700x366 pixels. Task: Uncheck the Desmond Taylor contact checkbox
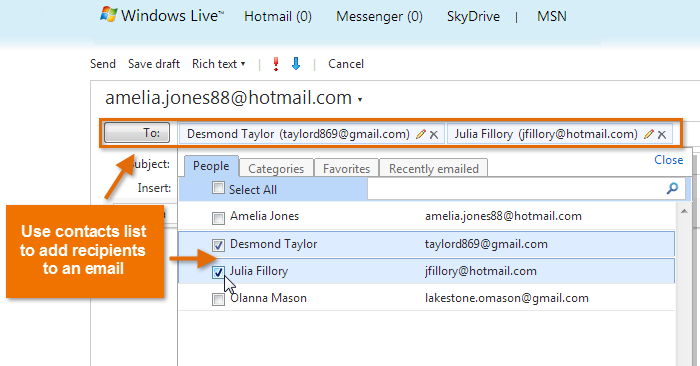click(218, 245)
